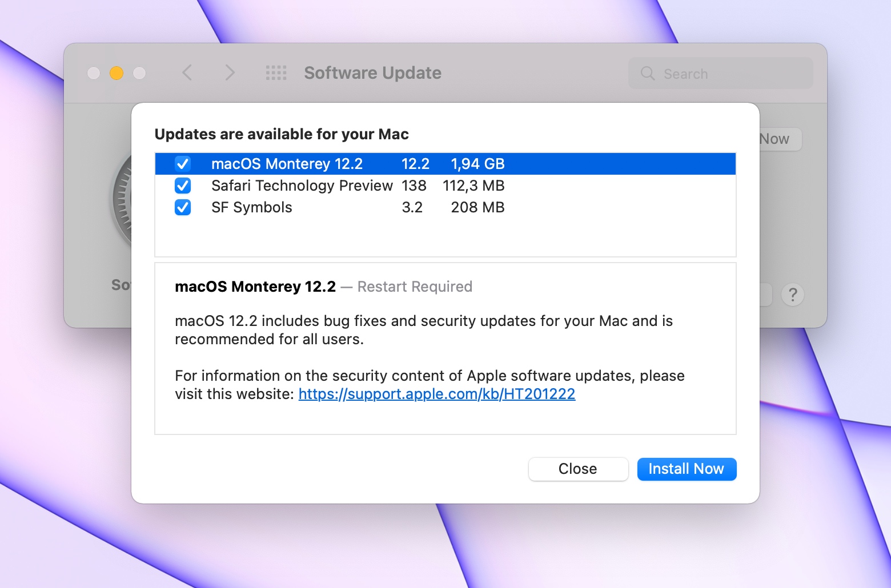Viewport: 891px width, 588px height.
Task: Uncheck the Safari Technology Preview checkbox
Action: tap(183, 186)
